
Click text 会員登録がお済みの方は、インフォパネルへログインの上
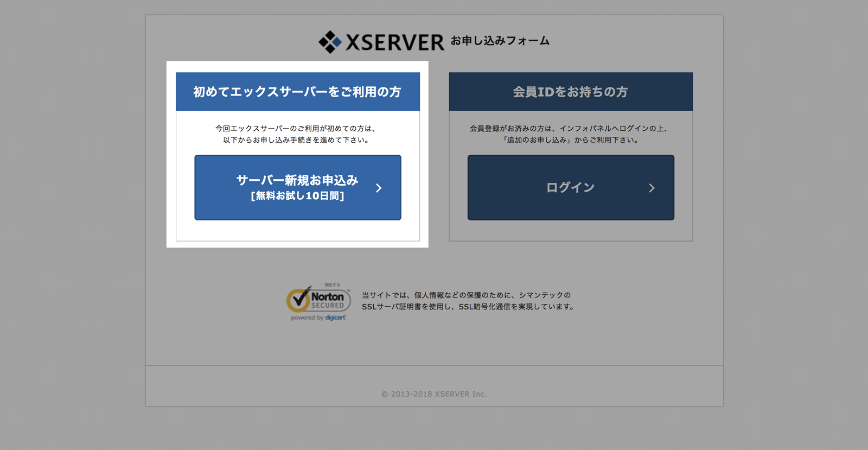point(567,129)
